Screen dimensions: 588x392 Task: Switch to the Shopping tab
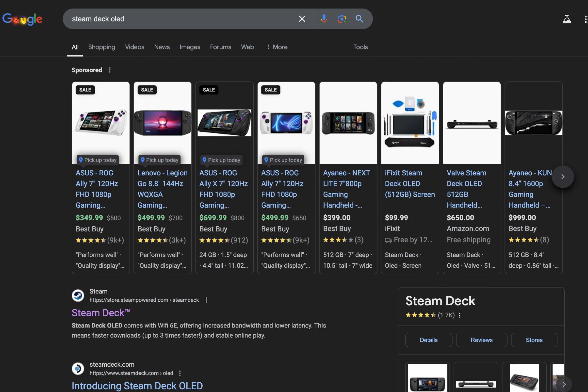point(102,47)
